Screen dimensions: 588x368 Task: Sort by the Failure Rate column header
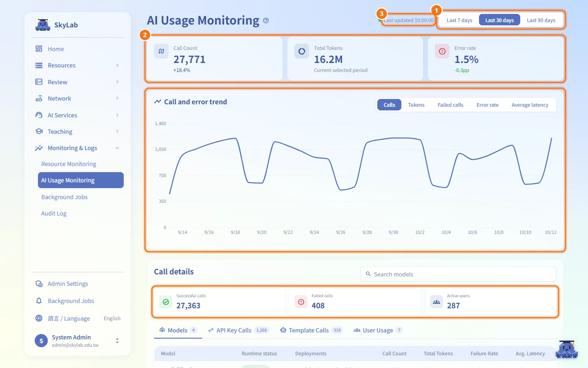tap(484, 354)
